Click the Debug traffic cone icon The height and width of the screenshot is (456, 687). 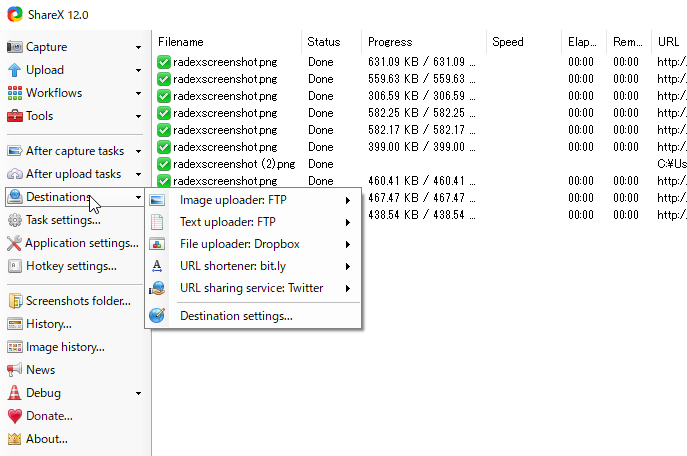pyautogui.click(x=14, y=393)
